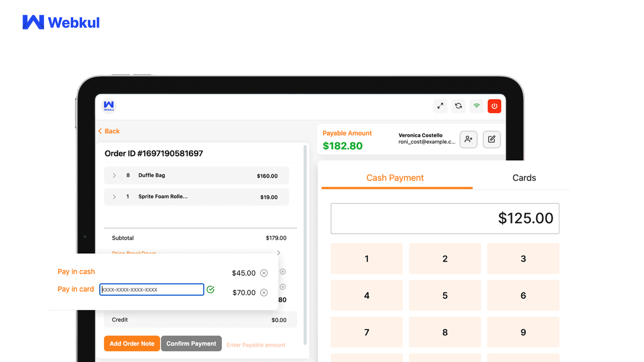Click the Pay in card label
Viewport: 644px width, 362px height.
click(76, 289)
